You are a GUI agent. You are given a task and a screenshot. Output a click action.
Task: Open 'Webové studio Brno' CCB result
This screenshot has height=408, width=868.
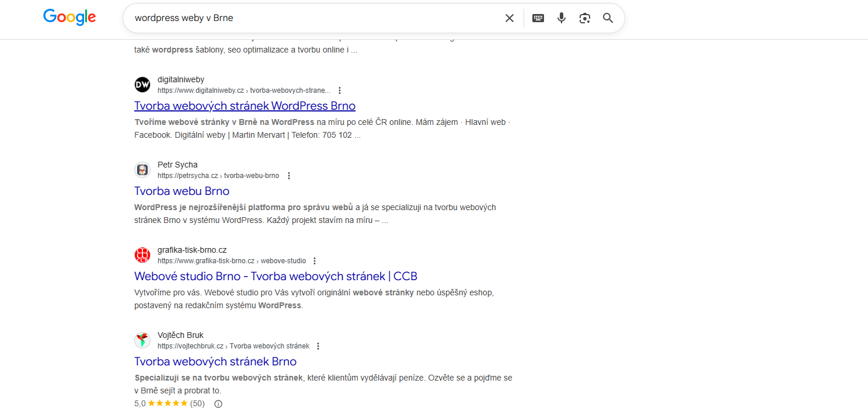coord(276,276)
